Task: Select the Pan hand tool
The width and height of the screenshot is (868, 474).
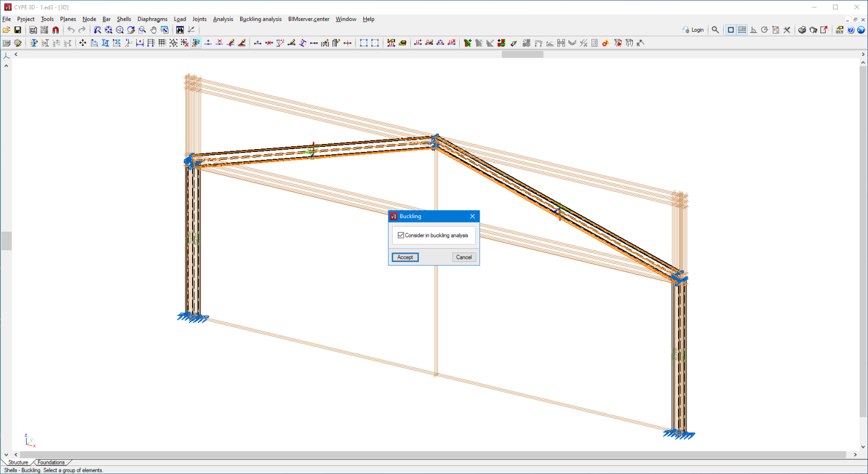Action: (x=153, y=30)
